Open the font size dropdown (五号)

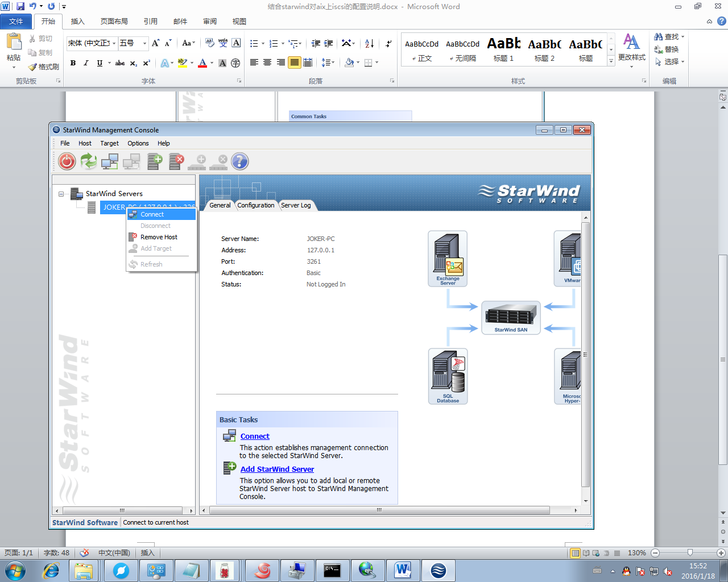(x=144, y=43)
